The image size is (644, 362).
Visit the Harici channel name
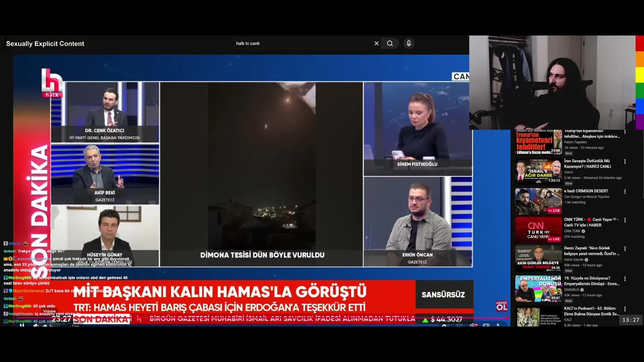click(569, 172)
